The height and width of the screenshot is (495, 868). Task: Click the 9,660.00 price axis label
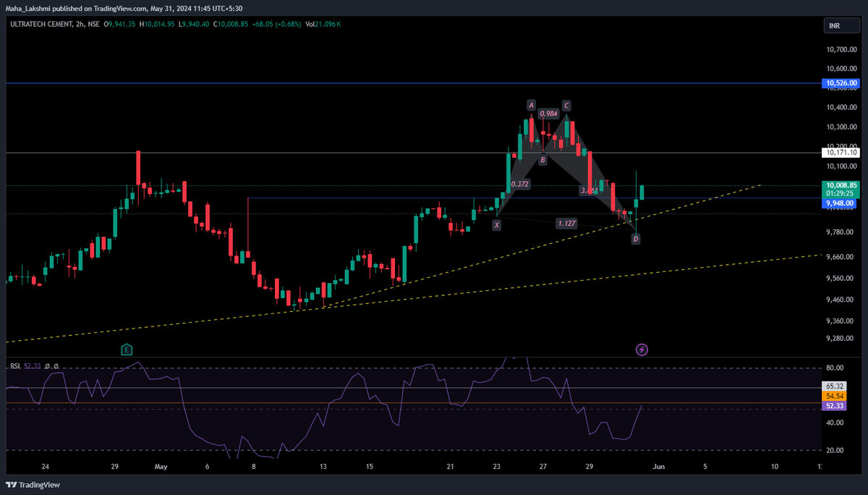[x=841, y=257]
